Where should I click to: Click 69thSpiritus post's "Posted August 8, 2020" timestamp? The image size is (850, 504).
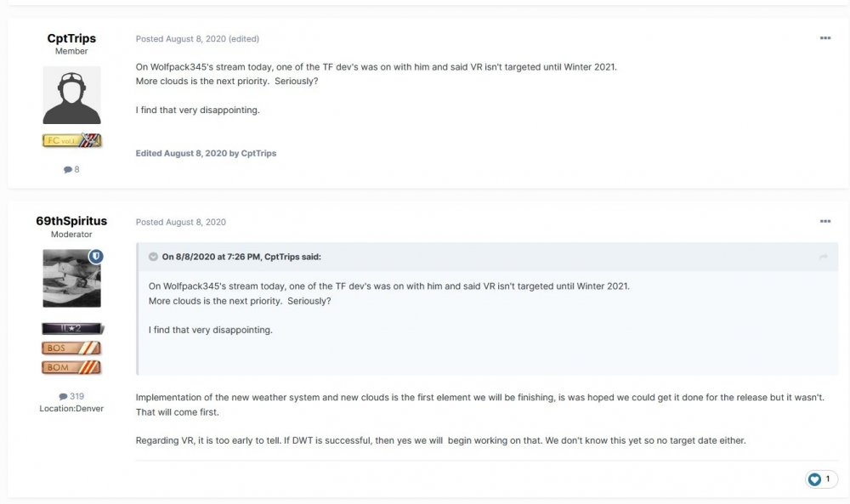pos(181,222)
